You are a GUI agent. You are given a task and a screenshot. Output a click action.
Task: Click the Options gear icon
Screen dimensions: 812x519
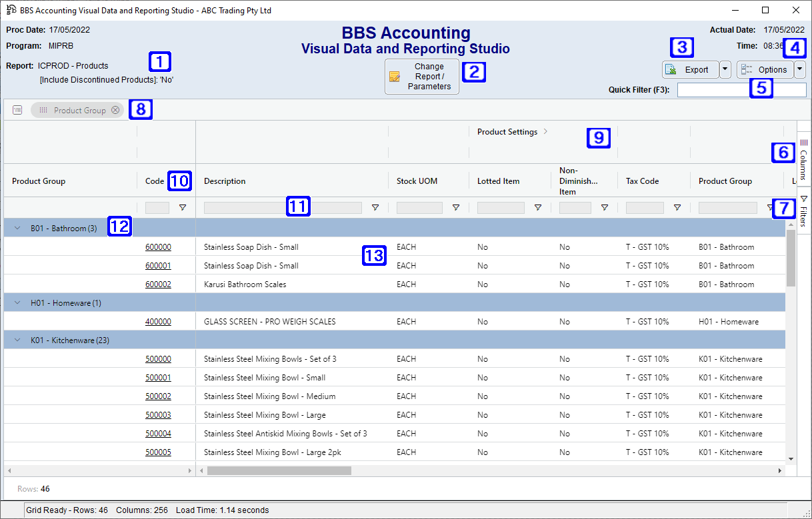(745, 69)
